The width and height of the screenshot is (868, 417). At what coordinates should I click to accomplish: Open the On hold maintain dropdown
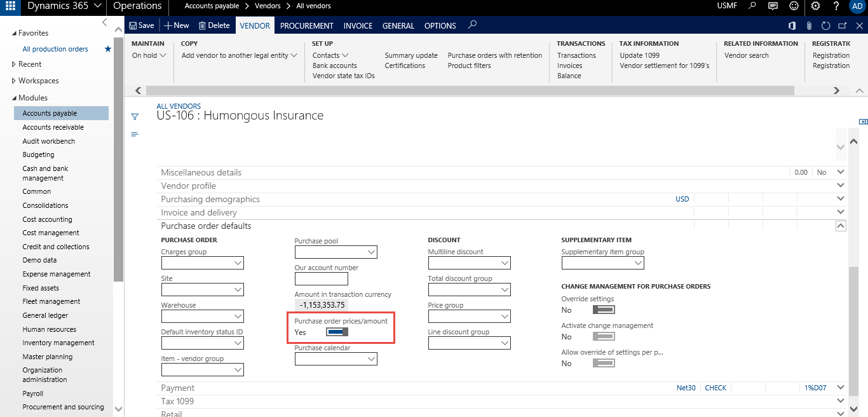pos(148,55)
